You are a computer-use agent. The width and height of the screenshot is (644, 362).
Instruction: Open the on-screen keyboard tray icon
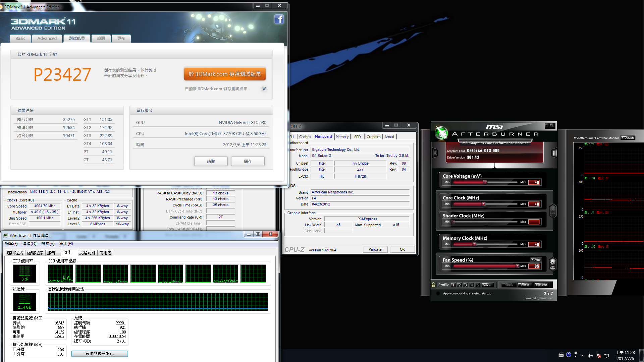(x=561, y=355)
